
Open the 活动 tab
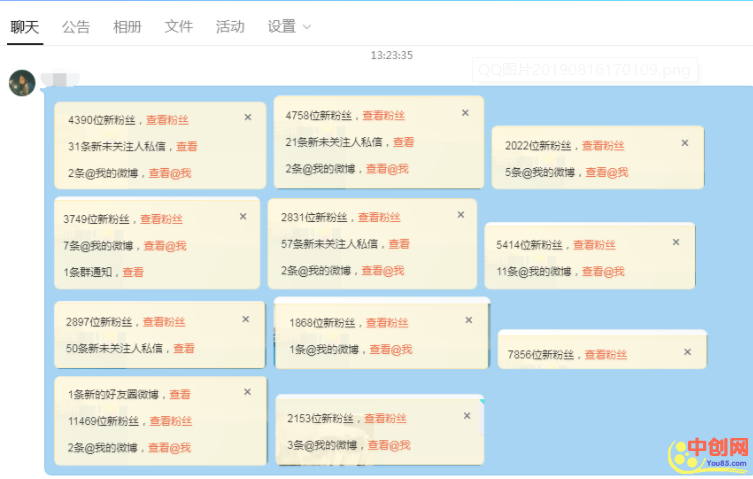tap(230, 27)
